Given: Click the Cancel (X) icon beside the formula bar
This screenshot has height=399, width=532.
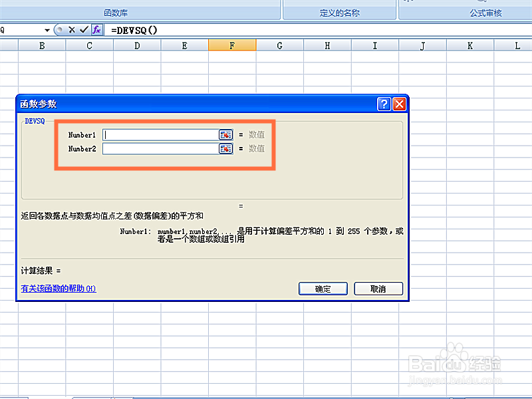Looking at the screenshot, I should pyautogui.click(x=72, y=29).
